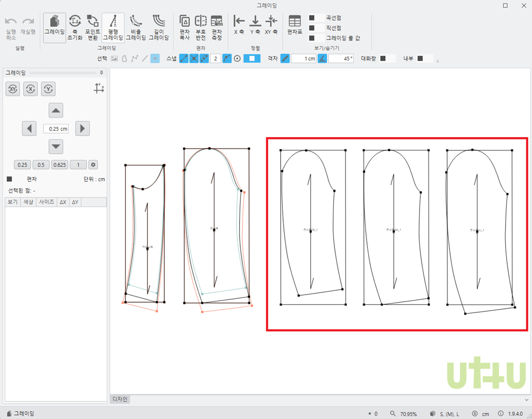Move grading down with the down arrow
The image size is (532, 419).
(x=56, y=147)
